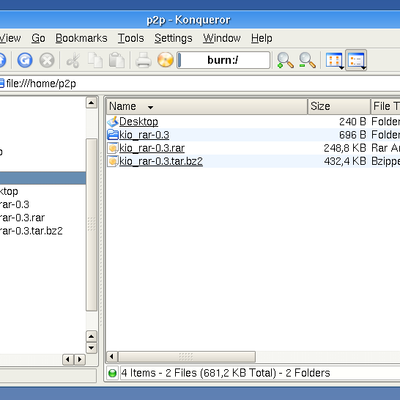Open the Desktop folder link
Screen dimensions: 400x400
(139, 122)
